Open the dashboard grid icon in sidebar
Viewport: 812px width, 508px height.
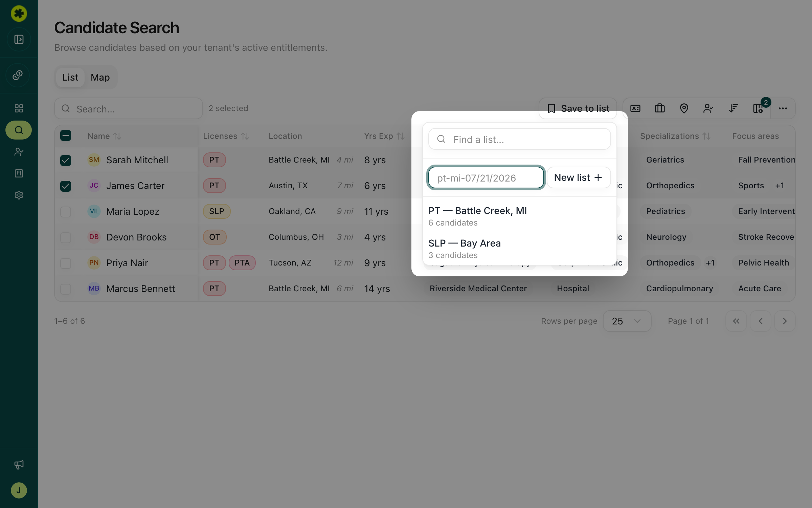pos(19,108)
